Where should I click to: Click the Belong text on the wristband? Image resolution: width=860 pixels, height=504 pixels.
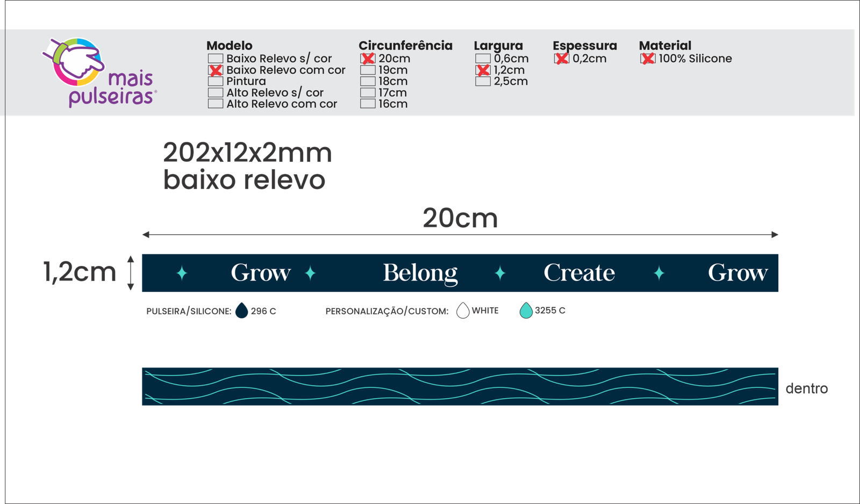420,273
